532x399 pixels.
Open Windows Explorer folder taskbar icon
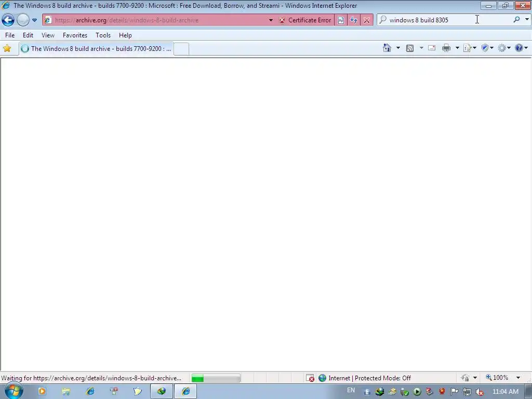[x=66, y=391]
